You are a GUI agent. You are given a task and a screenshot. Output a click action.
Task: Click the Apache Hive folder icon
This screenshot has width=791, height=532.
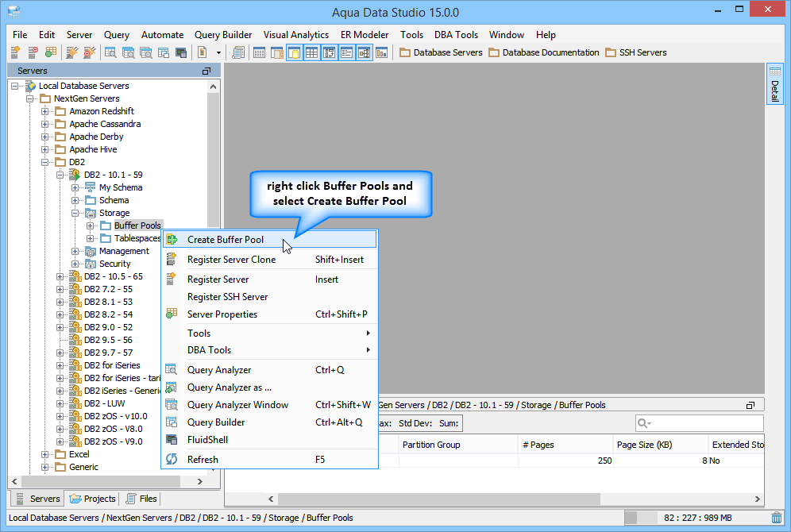60,149
